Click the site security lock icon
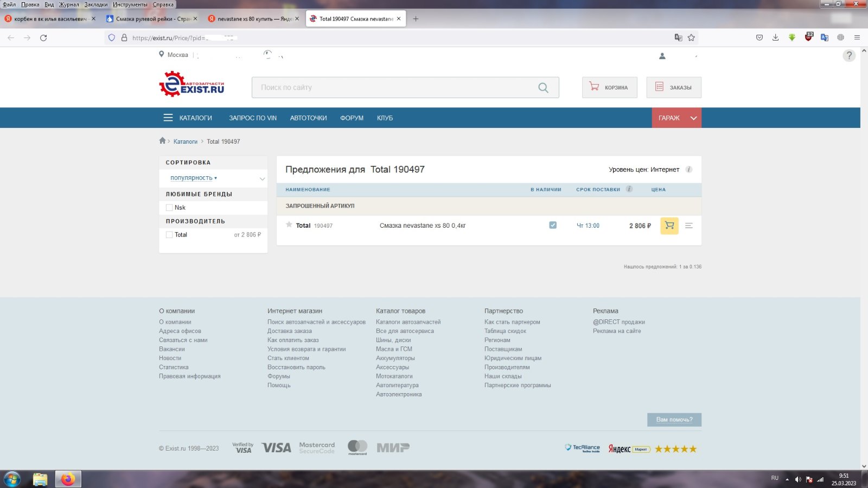Image resolution: width=868 pixels, height=488 pixels. pyautogui.click(x=124, y=37)
